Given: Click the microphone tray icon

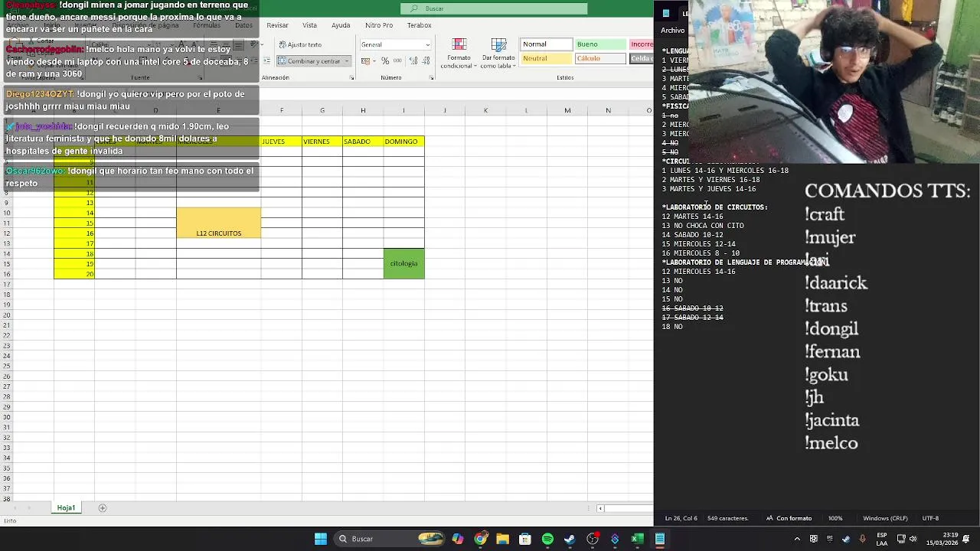Looking at the screenshot, I should click(863, 539).
